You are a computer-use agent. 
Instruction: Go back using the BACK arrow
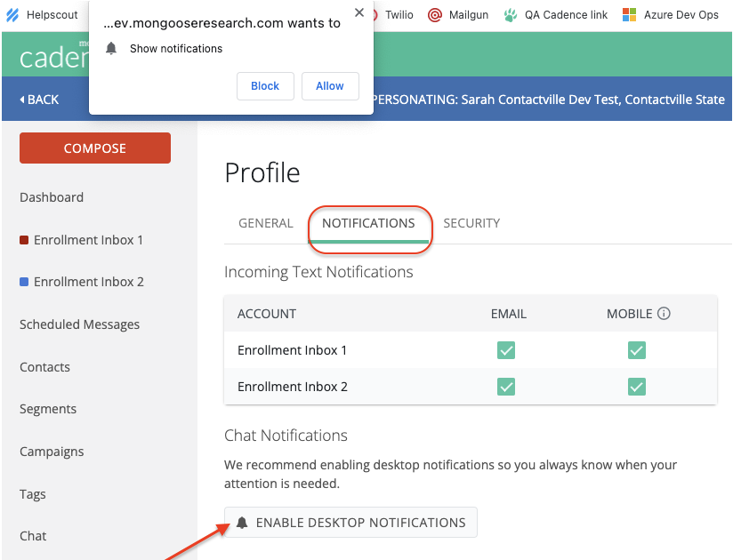coord(39,100)
